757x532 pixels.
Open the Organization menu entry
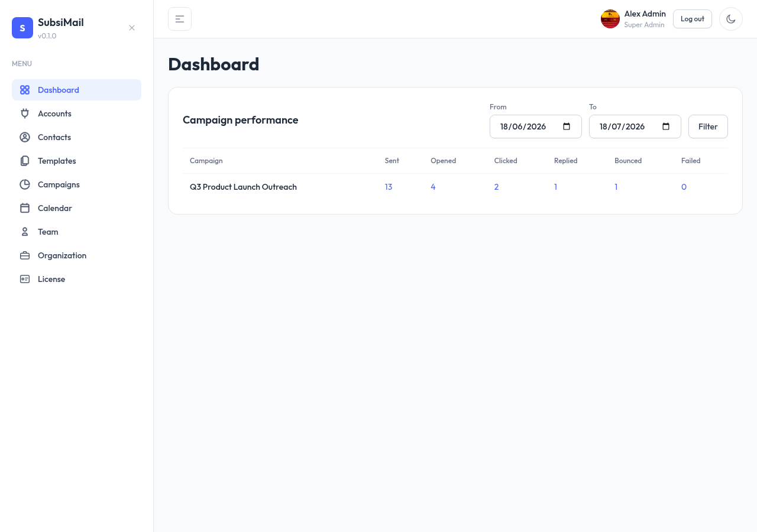click(76, 255)
